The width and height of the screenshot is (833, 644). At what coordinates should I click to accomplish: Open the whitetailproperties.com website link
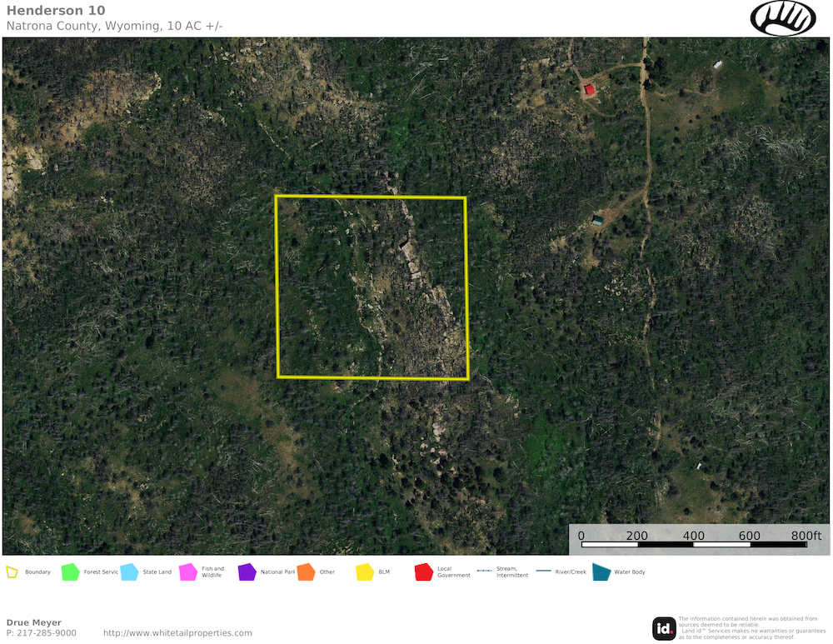tap(177, 633)
